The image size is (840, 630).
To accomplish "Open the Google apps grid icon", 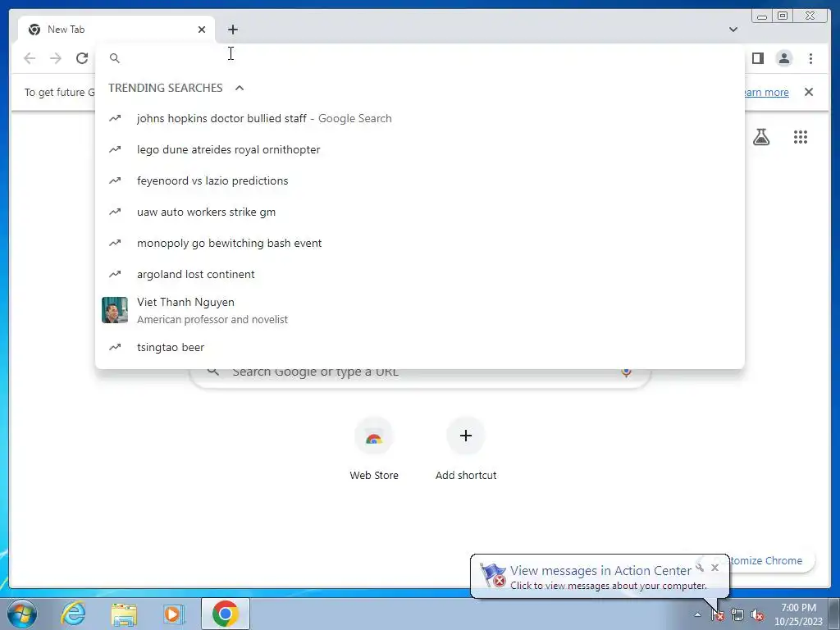I will click(801, 137).
